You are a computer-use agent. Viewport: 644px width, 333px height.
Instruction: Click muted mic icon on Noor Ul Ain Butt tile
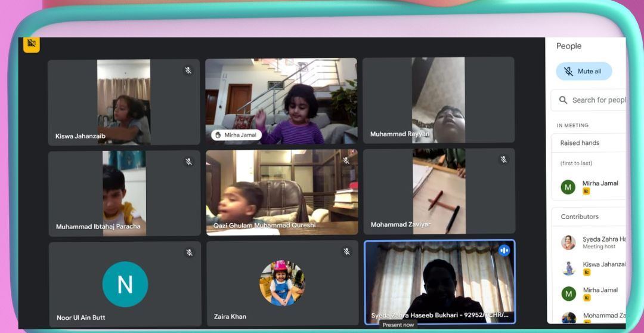pyautogui.click(x=189, y=252)
